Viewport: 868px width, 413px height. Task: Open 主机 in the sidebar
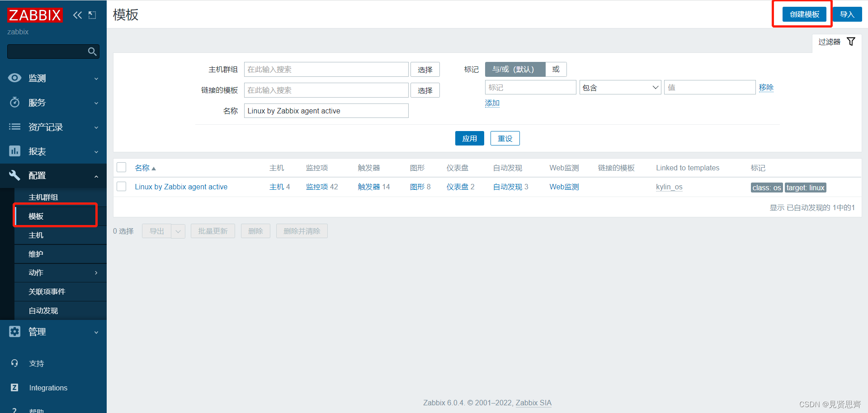36,235
